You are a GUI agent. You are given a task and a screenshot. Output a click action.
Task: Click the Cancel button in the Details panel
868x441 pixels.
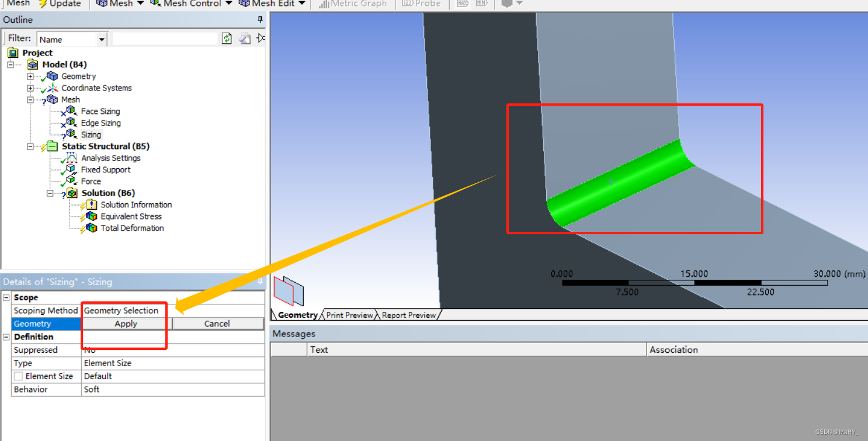(x=217, y=324)
